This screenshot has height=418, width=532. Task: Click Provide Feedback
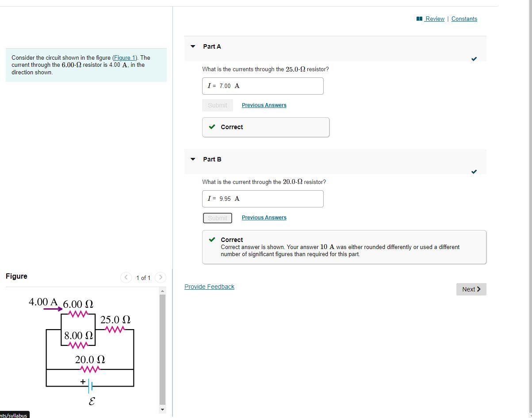pyautogui.click(x=209, y=286)
